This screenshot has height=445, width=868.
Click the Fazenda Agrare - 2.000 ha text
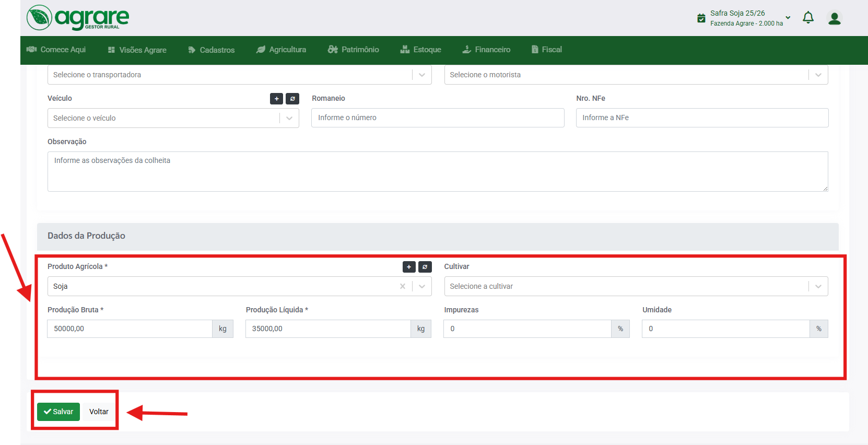pyautogui.click(x=746, y=24)
